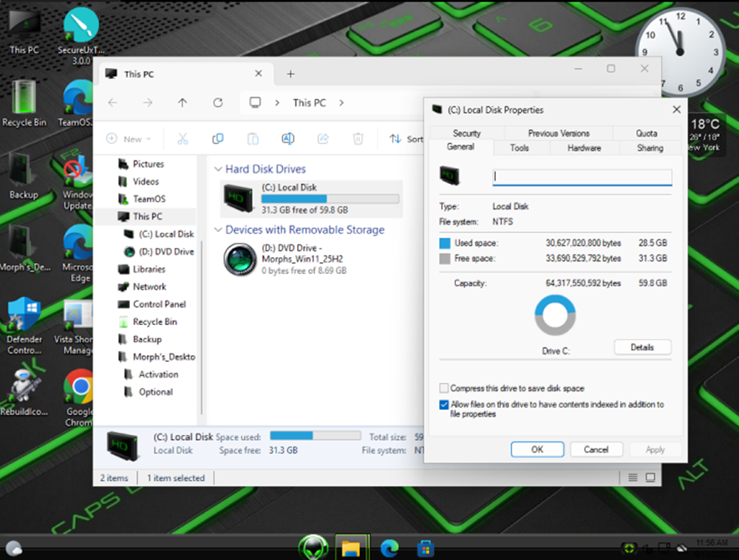Click the Cut scissors icon in toolbar
739x560 pixels.
coord(183,139)
